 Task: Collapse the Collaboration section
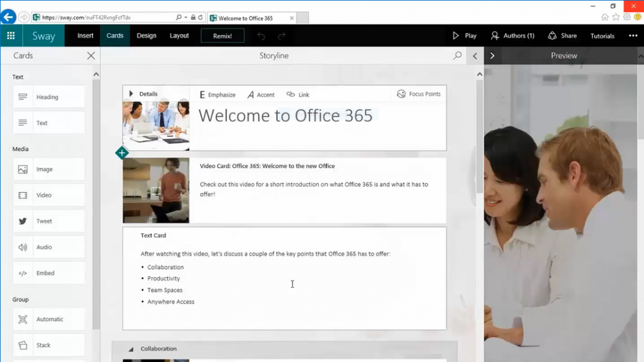point(131,349)
